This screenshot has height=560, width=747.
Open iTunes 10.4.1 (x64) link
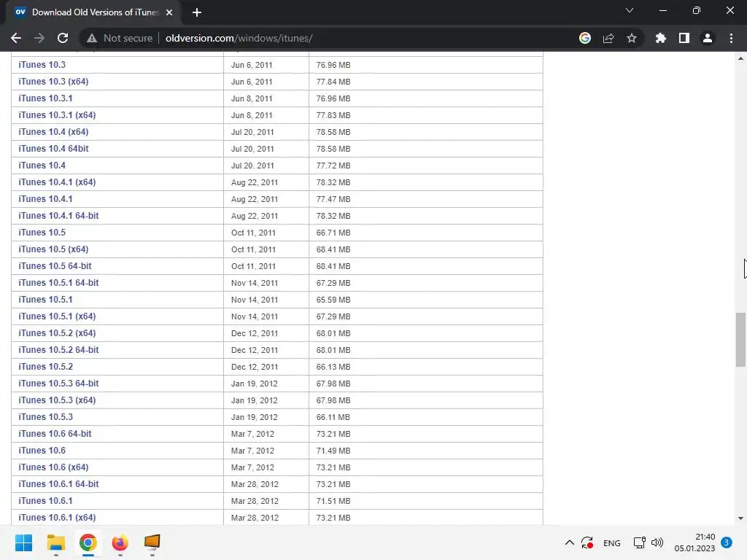click(57, 182)
